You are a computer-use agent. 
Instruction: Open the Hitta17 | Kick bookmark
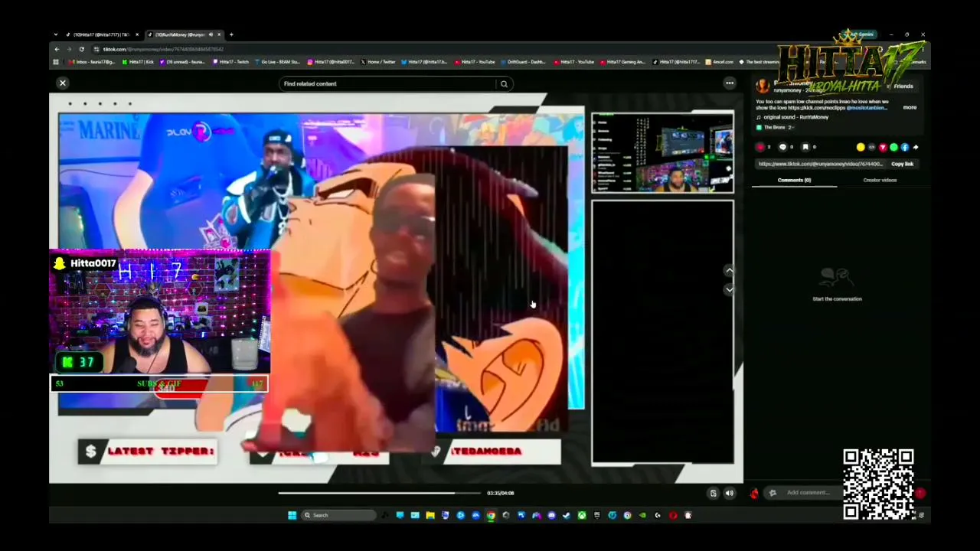(x=139, y=62)
